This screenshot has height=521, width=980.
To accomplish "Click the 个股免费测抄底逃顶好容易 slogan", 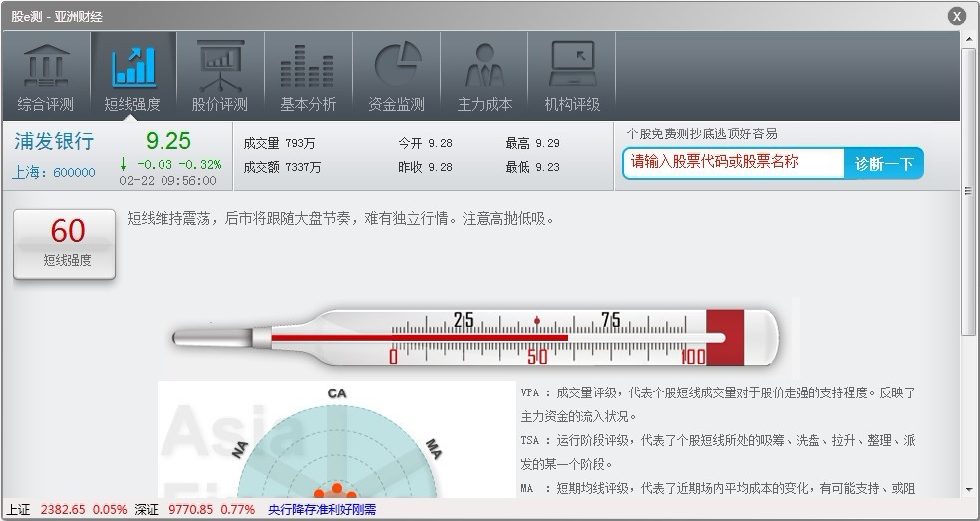I will 702,133.
